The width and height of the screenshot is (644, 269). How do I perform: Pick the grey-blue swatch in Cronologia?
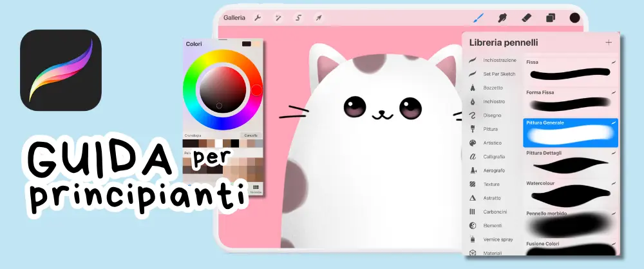259,144
